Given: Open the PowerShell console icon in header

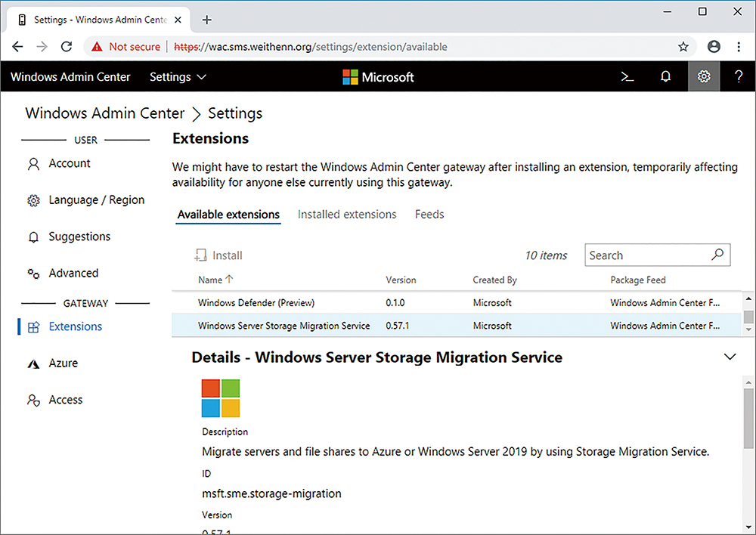Looking at the screenshot, I should point(627,76).
